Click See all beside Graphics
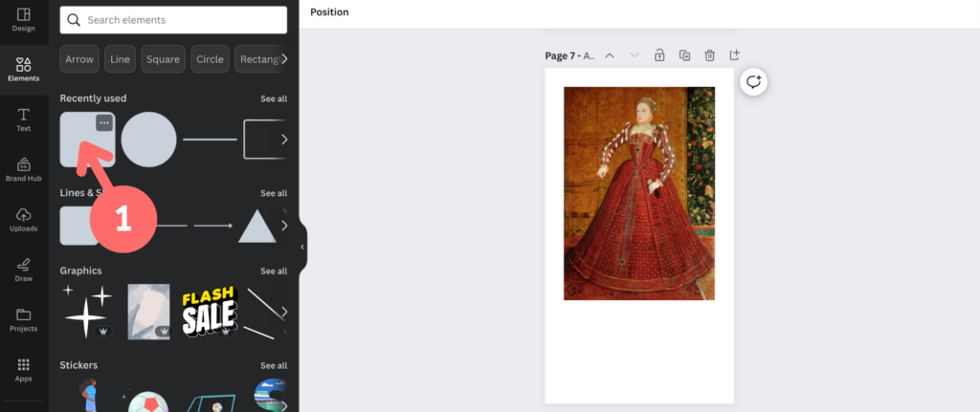This screenshot has height=412, width=980. pyautogui.click(x=274, y=271)
